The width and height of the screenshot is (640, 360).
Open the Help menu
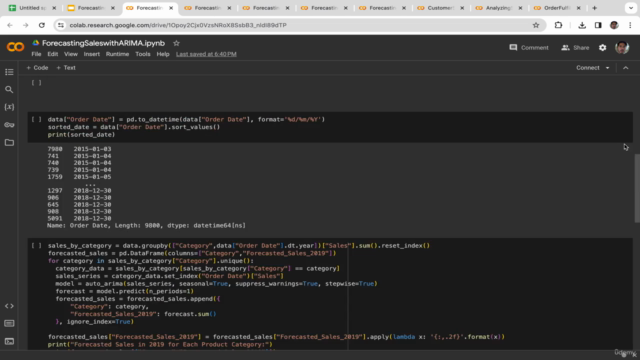(163, 54)
